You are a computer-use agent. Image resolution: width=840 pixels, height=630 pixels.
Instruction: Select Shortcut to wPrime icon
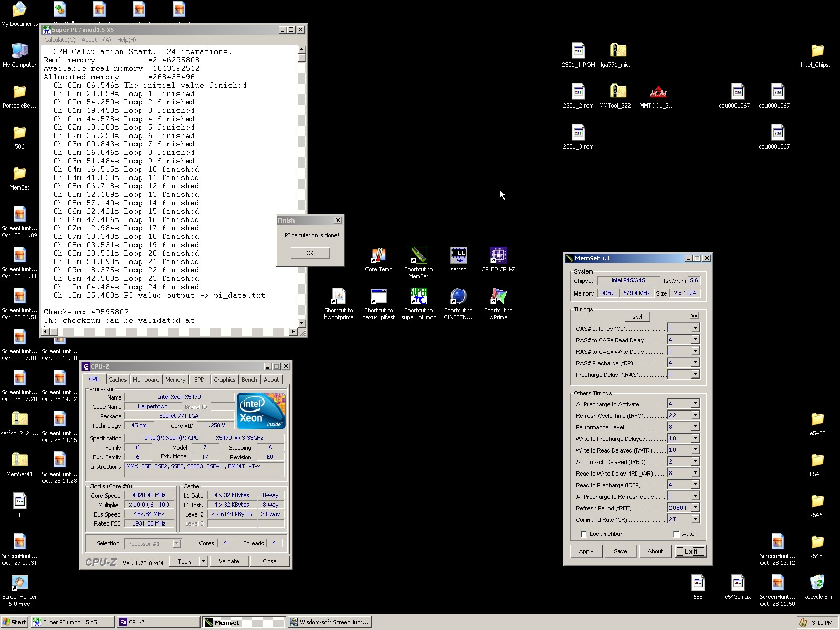(498, 304)
